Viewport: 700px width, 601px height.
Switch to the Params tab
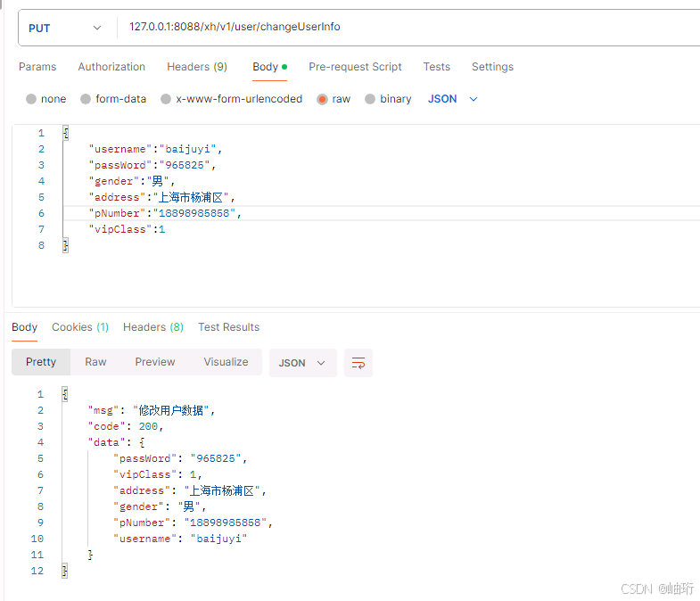37,67
